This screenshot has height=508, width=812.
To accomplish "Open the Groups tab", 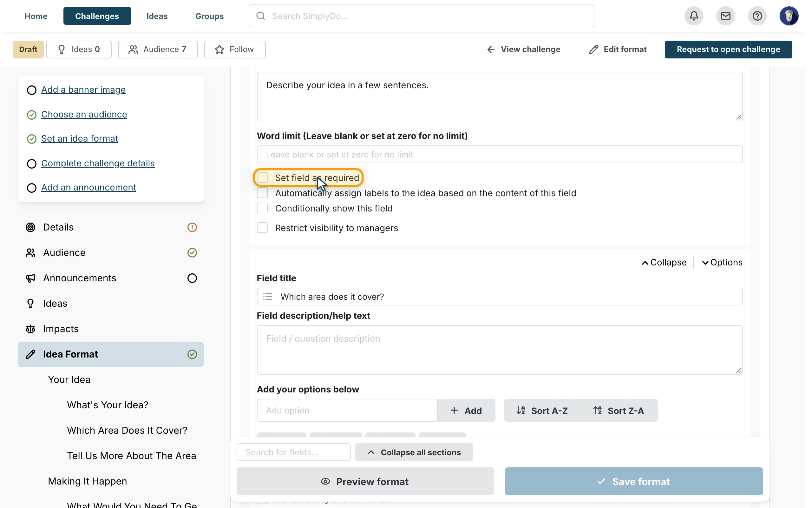I will (209, 16).
